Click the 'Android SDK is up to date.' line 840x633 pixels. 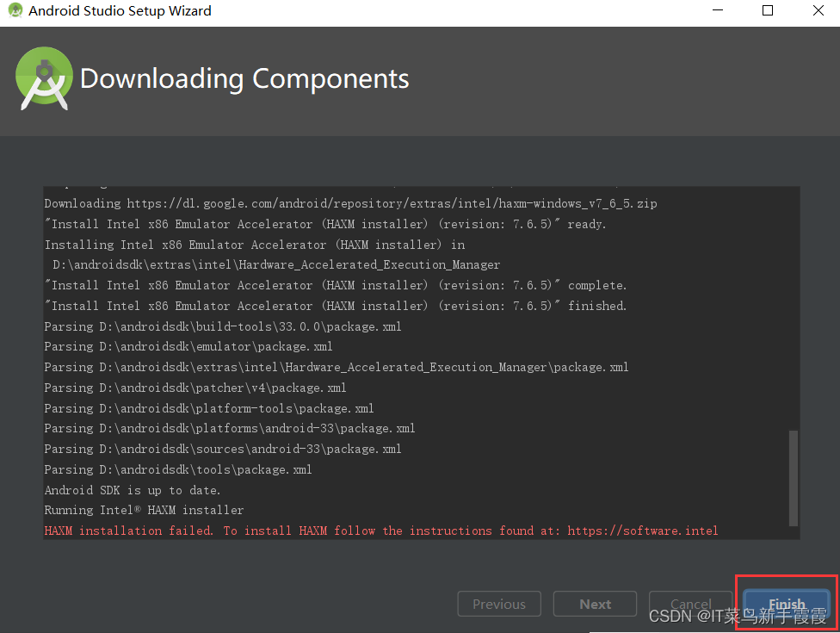[x=133, y=490]
